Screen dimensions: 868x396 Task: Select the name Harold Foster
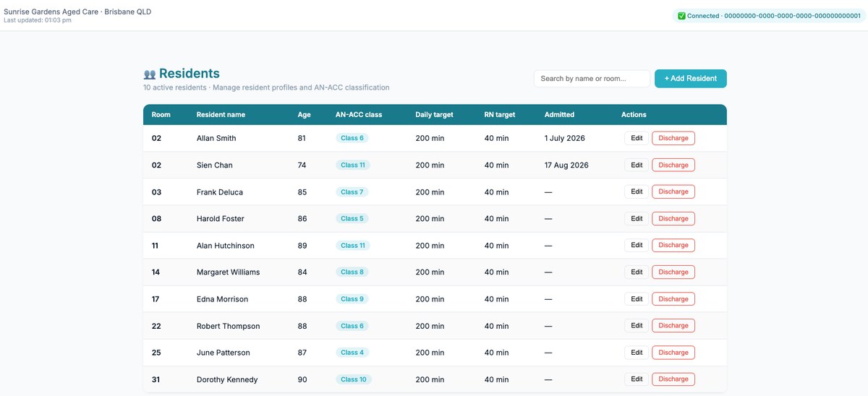click(x=221, y=219)
